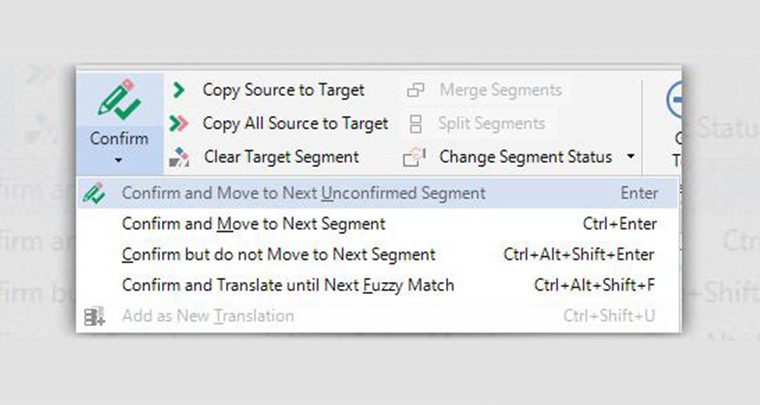Click the Change Segment Status label

pos(525,157)
